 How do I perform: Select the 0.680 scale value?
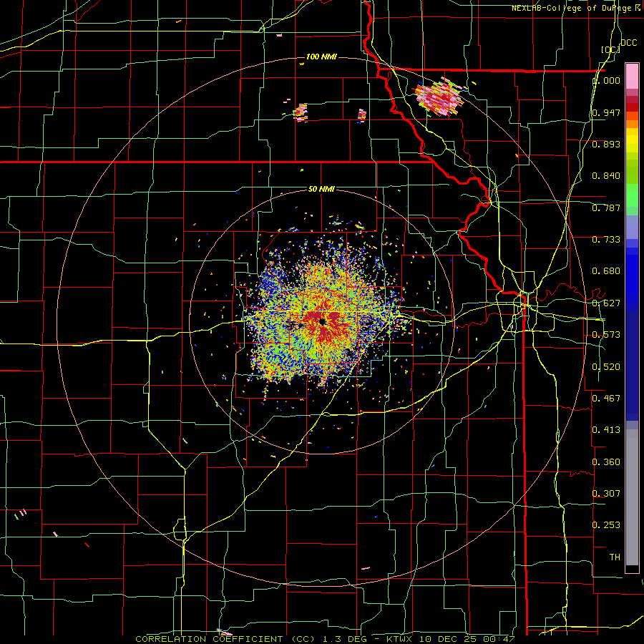pyautogui.click(x=606, y=271)
